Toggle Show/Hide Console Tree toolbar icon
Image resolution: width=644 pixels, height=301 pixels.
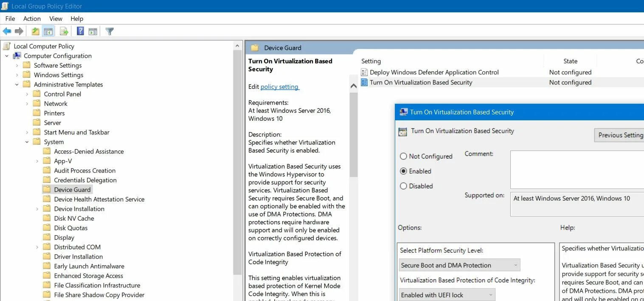tap(48, 31)
